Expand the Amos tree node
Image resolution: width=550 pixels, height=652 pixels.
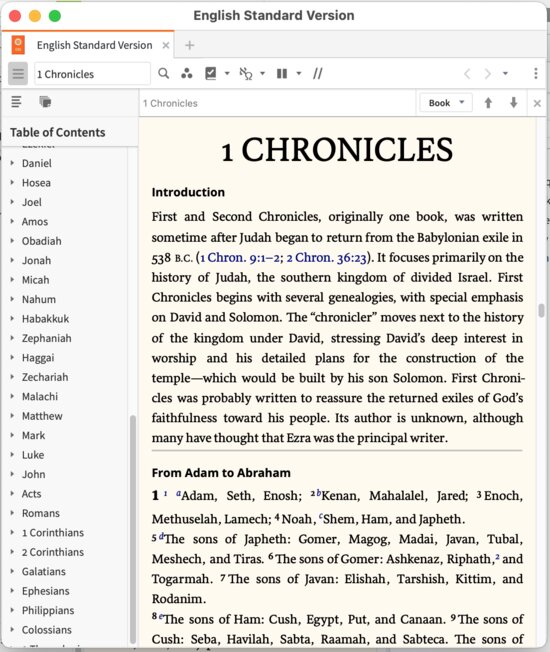pyautogui.click(x=12, y=221)
